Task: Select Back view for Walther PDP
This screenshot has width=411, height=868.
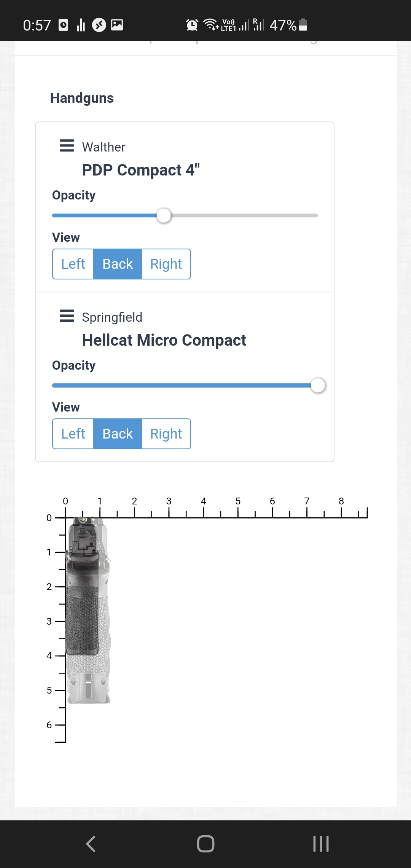Action: coord(118,264)
